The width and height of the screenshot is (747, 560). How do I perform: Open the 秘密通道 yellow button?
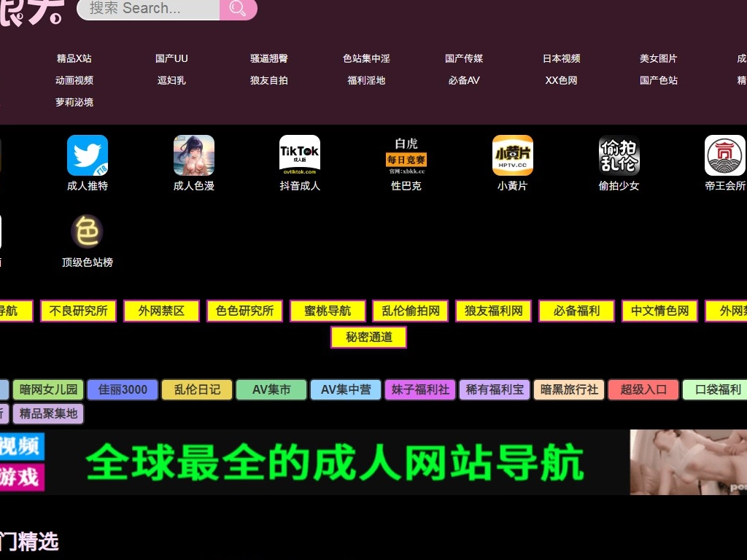[368, 337]
